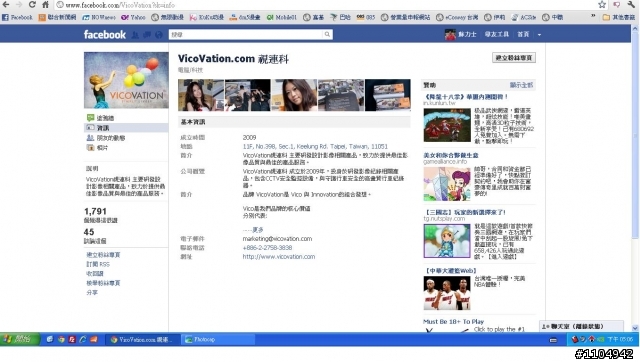Launch Chrome from quick launch icon
Image resolution: width=640 pixels, height=362 pixels.
click(x=61, y=339)
